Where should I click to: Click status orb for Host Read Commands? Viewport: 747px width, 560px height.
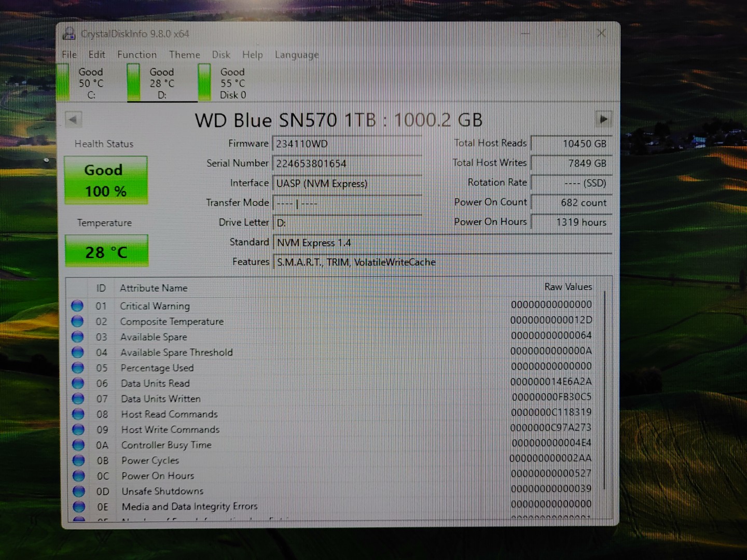click(78, 414)
